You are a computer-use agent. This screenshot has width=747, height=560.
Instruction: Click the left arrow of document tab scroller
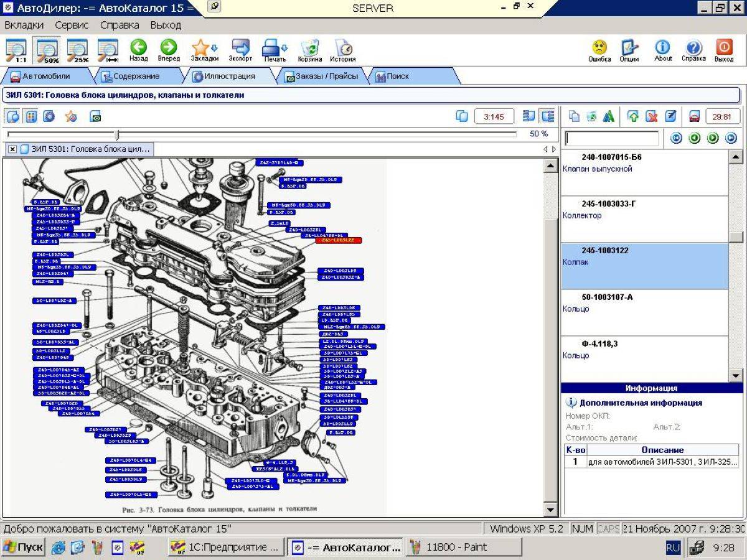tap(546, 149)
